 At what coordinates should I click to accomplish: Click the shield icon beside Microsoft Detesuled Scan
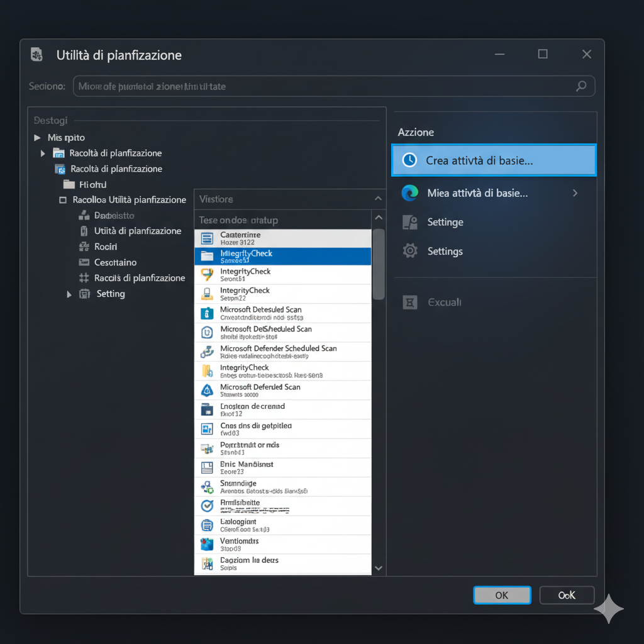pyautogui.click(x=207, y=313)
